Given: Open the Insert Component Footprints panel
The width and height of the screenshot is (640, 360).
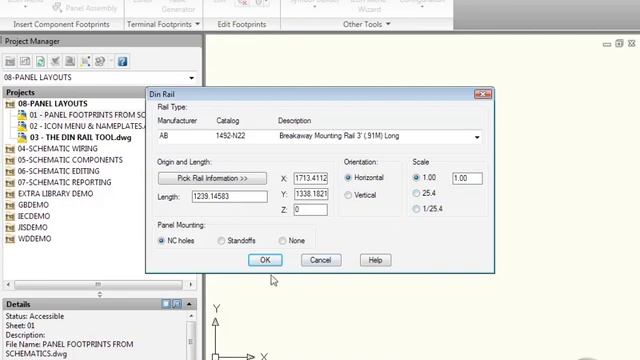Looking at the screenshot, I should 61,24.
